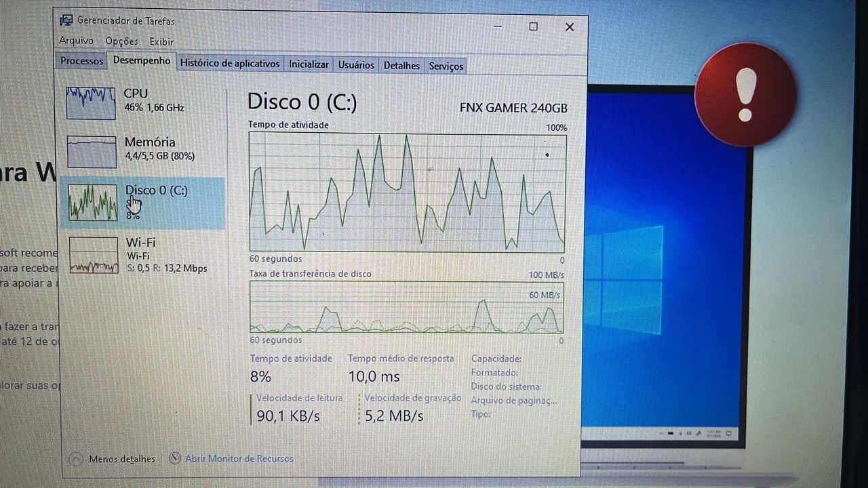Collapse the view with Menos detalhes

[113, 459]
